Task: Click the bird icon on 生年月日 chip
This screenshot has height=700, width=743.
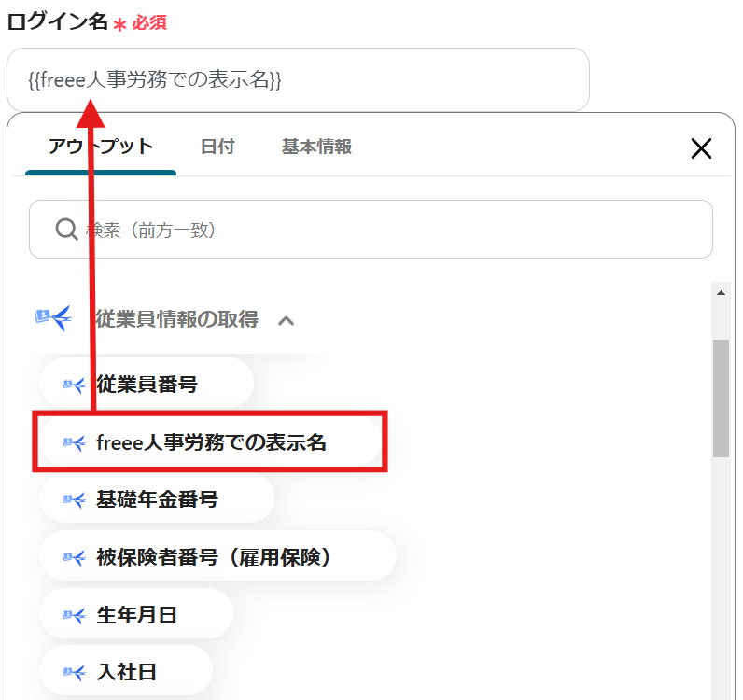Action: (74, 616)
